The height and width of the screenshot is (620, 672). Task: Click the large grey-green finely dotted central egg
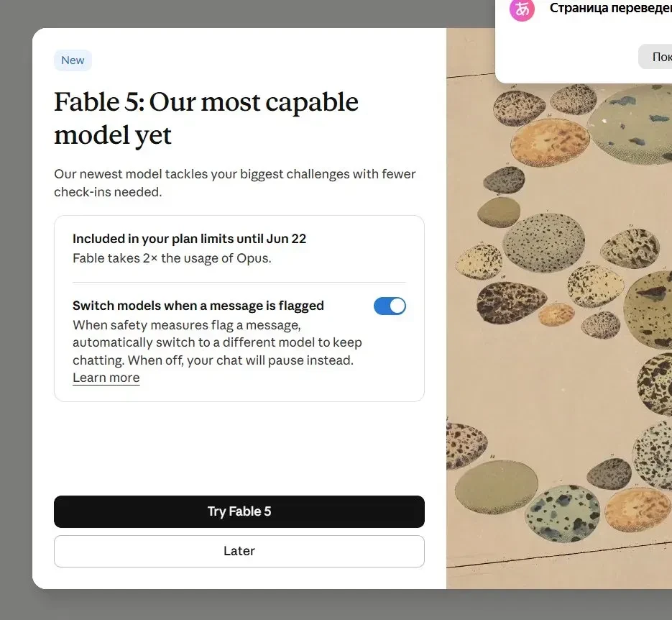(x=543, y=242)
